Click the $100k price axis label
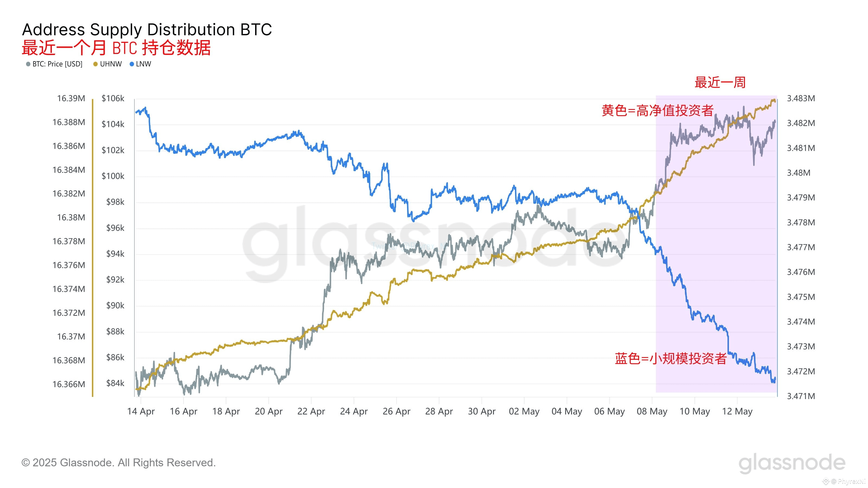868x488 pixels. click(113, 176)
